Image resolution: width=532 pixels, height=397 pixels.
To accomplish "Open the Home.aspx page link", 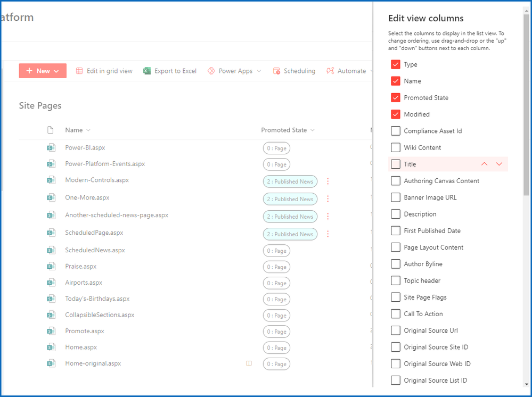I will coord(81,347).
